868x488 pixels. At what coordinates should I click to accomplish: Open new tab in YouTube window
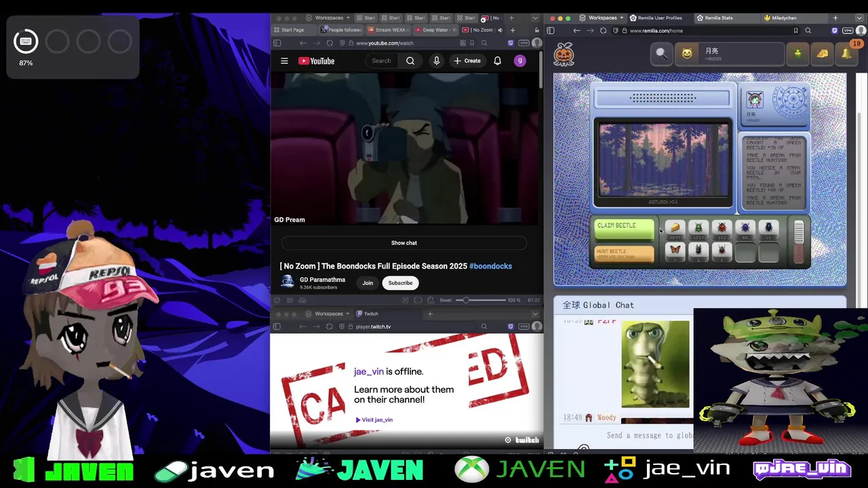click(x=513, y=30)
